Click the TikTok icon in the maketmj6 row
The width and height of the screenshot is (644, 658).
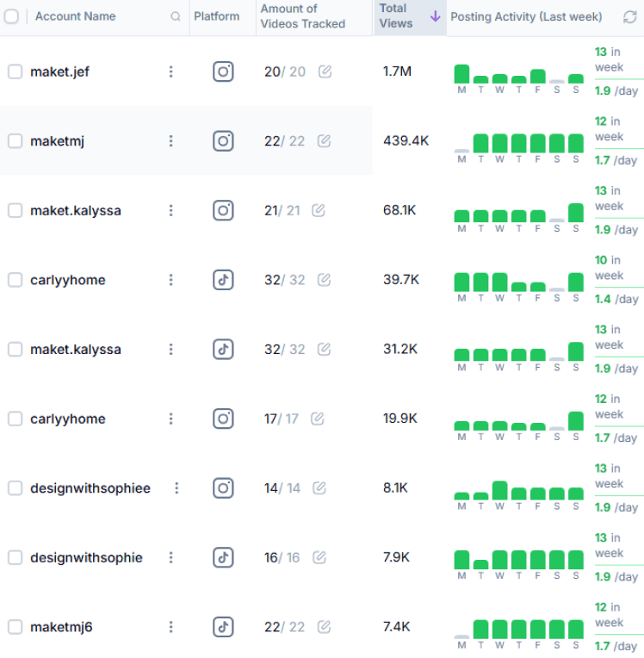(223, 626)
